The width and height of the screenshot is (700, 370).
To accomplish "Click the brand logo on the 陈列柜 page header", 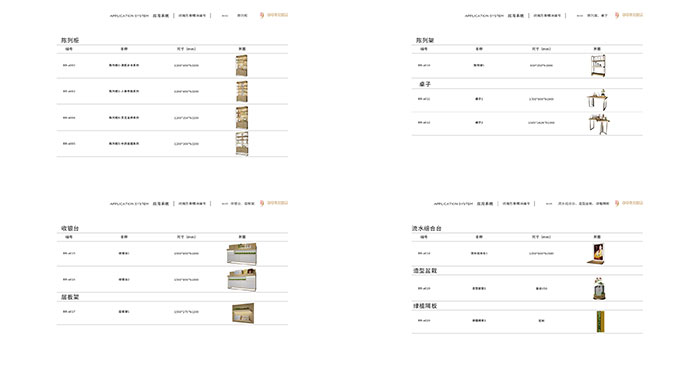I will click(x=274, y=15).
